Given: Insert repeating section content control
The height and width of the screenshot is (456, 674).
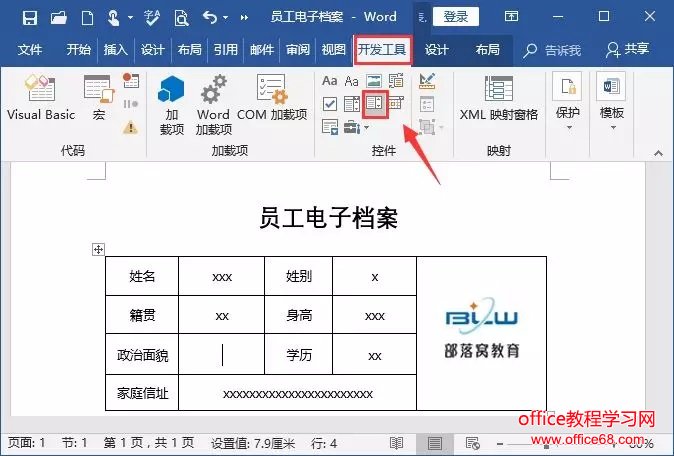Looking at the screenshot, I should click(x=330, y=127).
